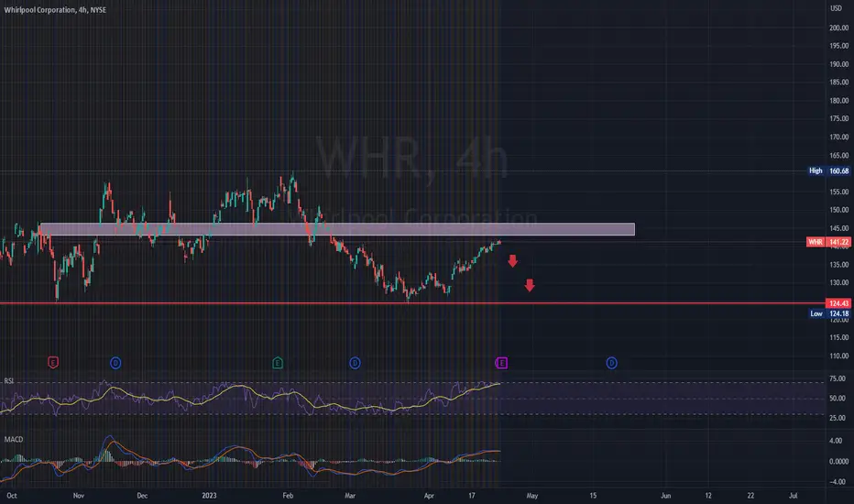The width and height of the screenshot is (854, 504).
Task: Select the RSI indicator label
Action: pyautogui.click(x=9, y=381)
